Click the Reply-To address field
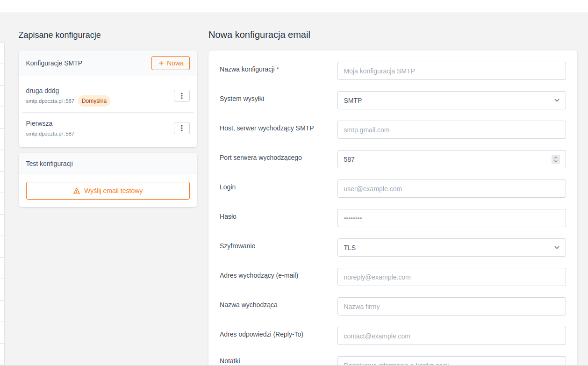 point(451,336)
